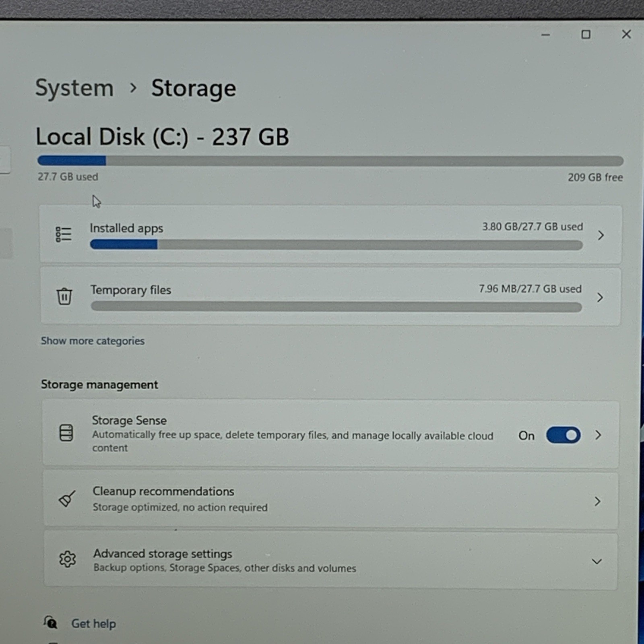Maximize the Settings window
This screenshot has width=644, height=644.
586,35
